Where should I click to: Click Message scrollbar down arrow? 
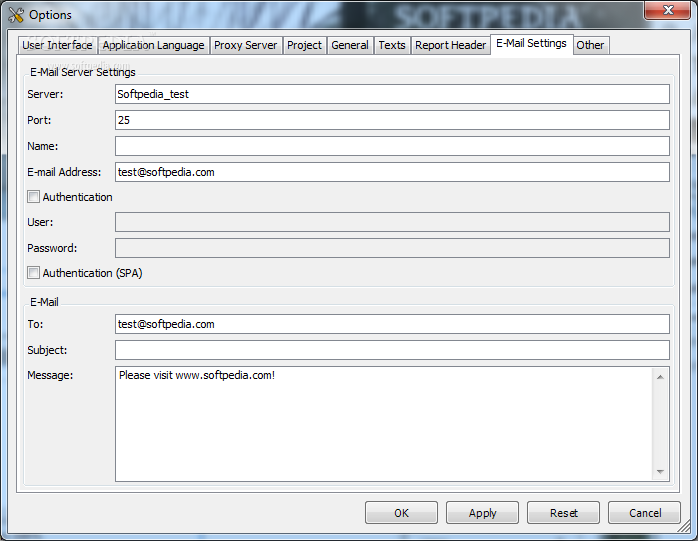click(x=660, y=472)
